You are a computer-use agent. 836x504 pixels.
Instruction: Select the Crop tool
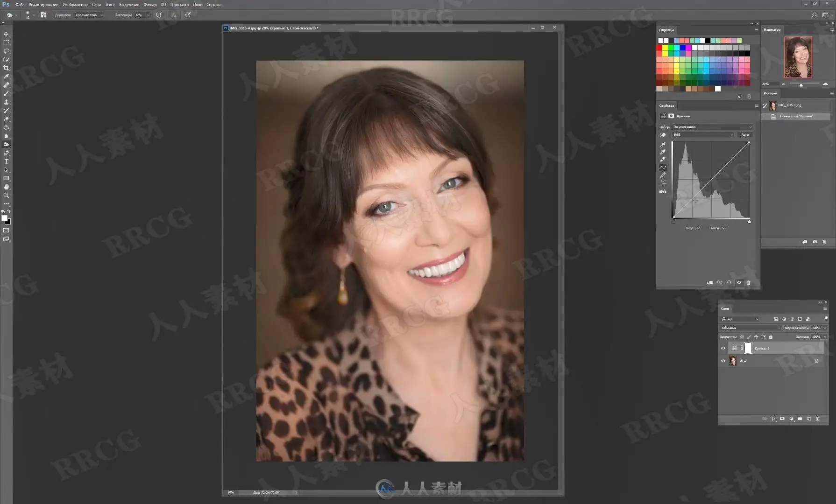click(x=6, y=68)
